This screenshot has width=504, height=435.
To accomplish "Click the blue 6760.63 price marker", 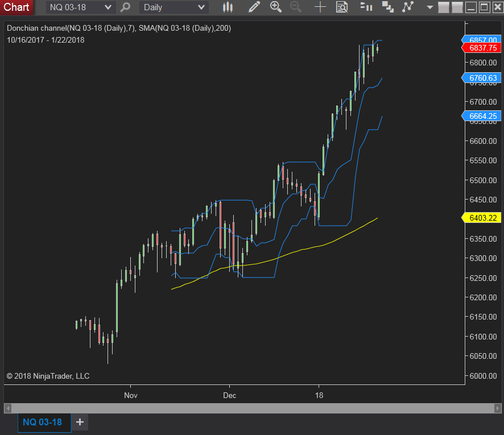I will [x=481, y=78].
